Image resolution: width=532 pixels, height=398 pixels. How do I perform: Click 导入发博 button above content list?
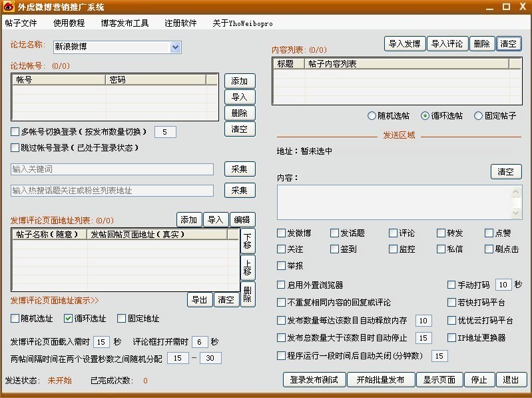click(404, 44)
